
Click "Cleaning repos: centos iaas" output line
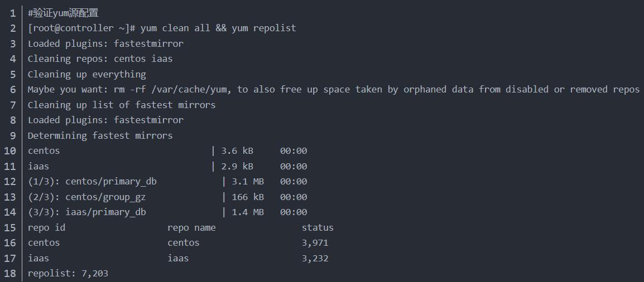click(100, 59)
